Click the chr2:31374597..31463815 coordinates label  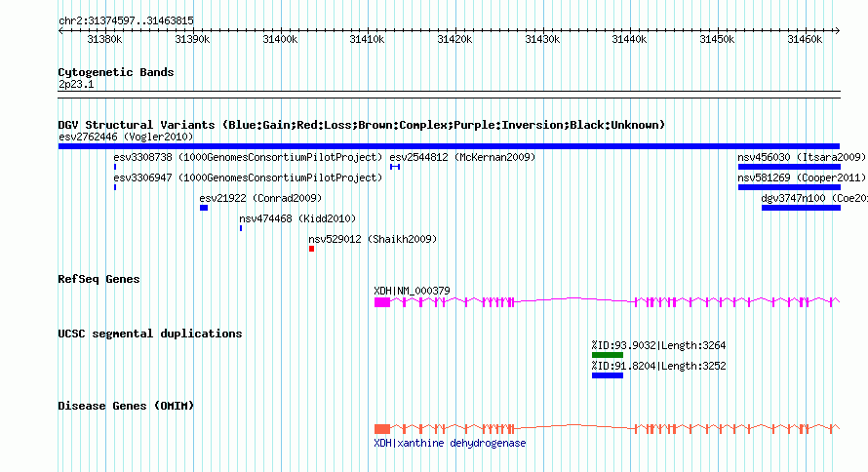[x=126, y=21]
